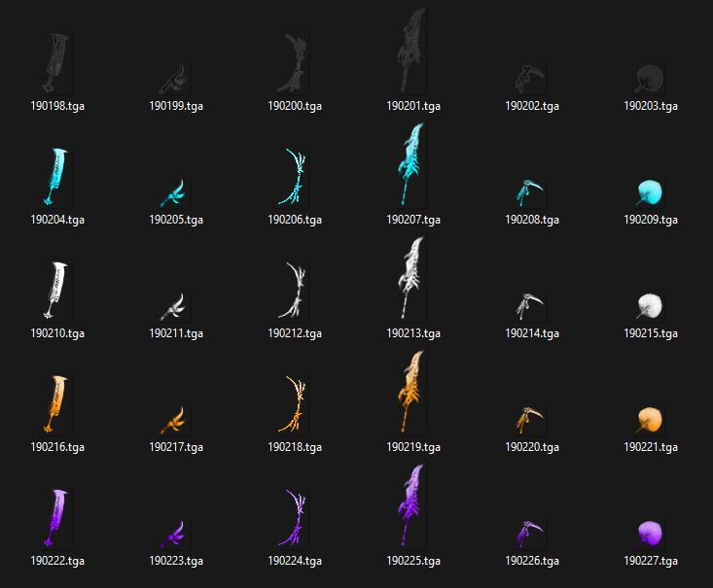Select the white greatsword 190210.tga
Viewport: 713px width, 588px height.
(57, 291)
